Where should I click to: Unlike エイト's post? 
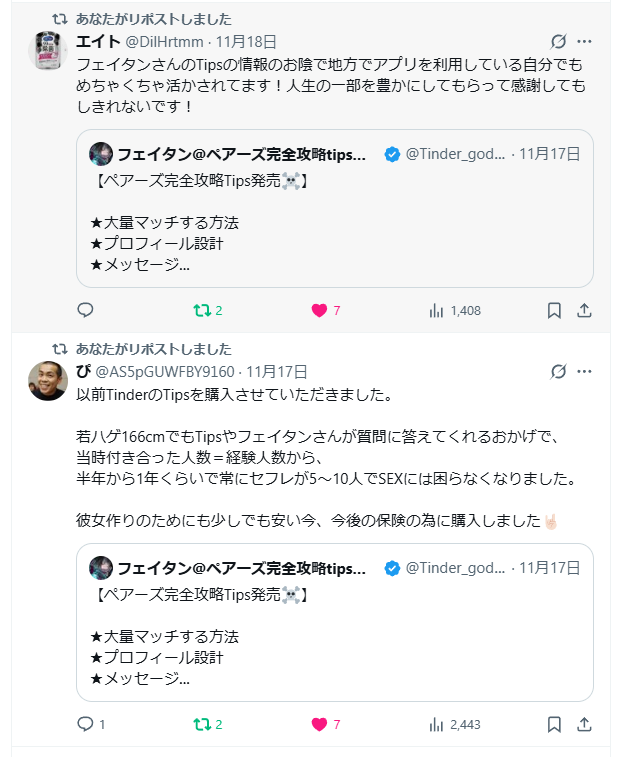tap(320, 310)
